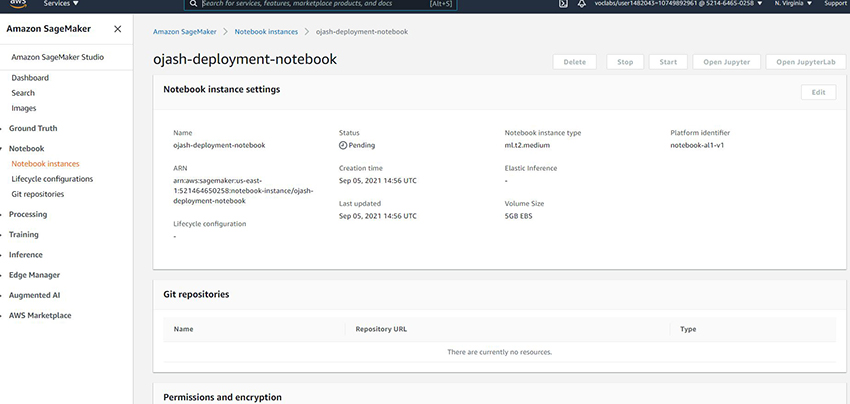Collapse the Notebook section
Image resolution: width=850 pixels, height=404 pixels.
click(26, 149)
